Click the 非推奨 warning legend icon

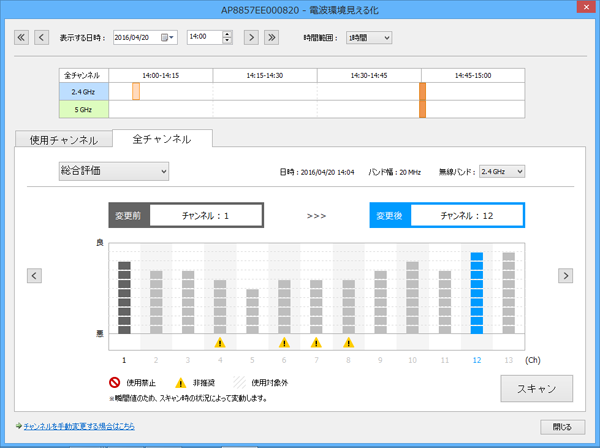181,383
